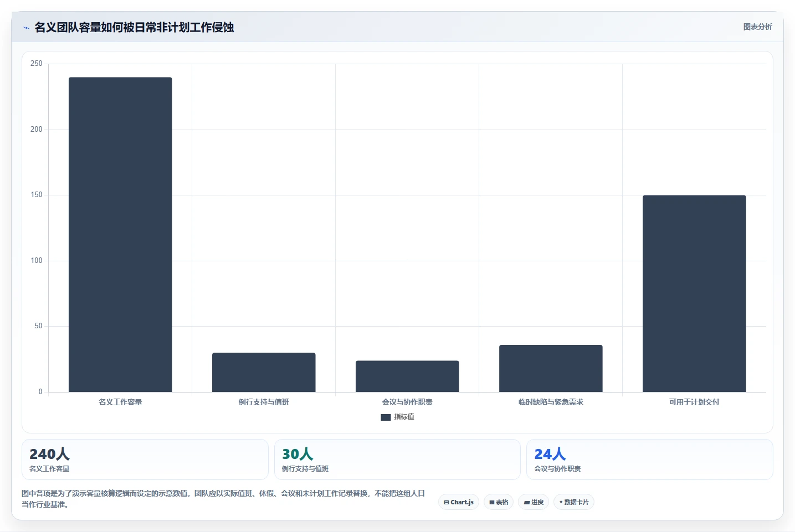This screenshot has height=532, width=795.
Task: Click the 名义工作容量 caption under 240人
Action: [x=49, y=469]
